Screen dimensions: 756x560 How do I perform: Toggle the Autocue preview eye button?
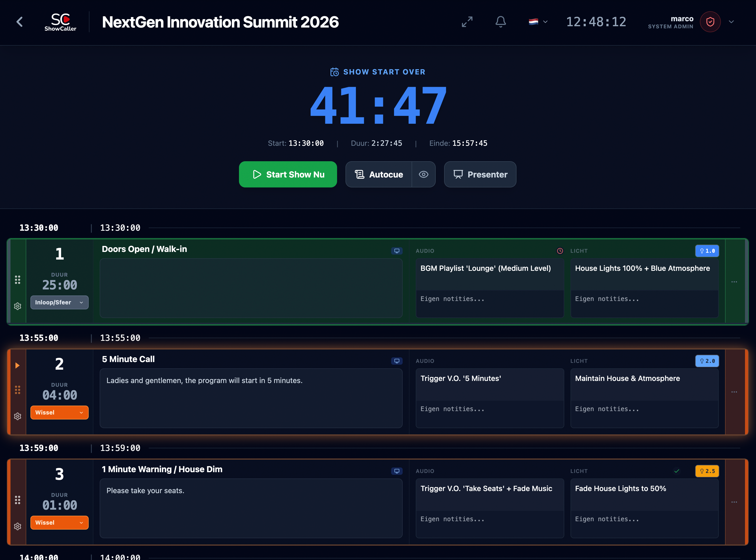423,174
